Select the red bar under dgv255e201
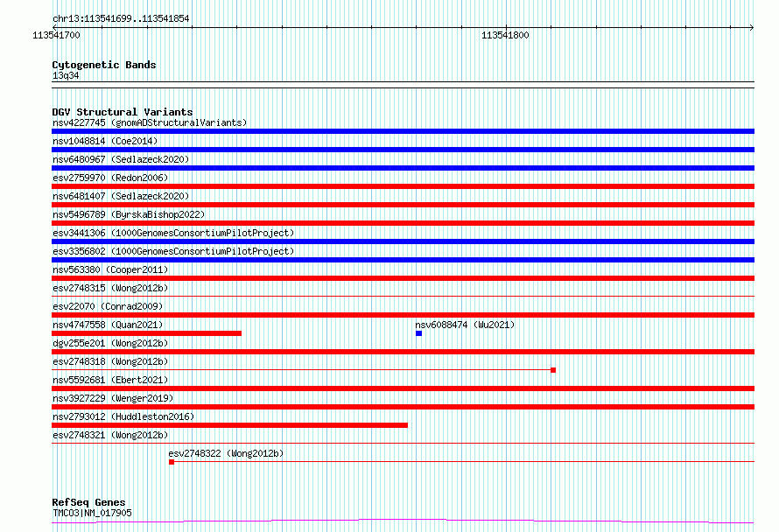The image size is (779, 532). point(403,352)
